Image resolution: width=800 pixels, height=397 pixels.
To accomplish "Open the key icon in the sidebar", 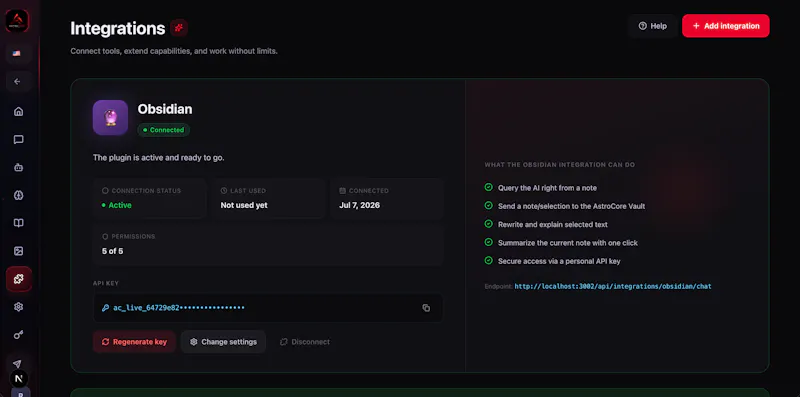I will [x=19, y=335].
